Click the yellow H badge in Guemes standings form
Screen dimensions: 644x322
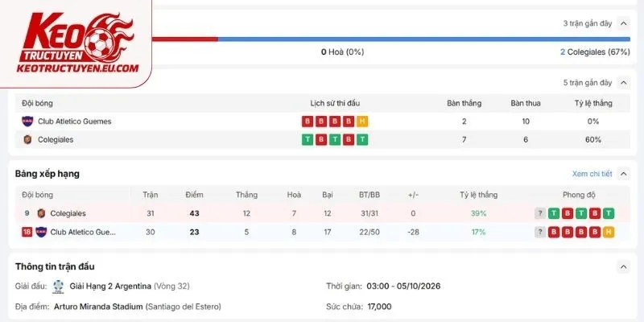point(609,232)
